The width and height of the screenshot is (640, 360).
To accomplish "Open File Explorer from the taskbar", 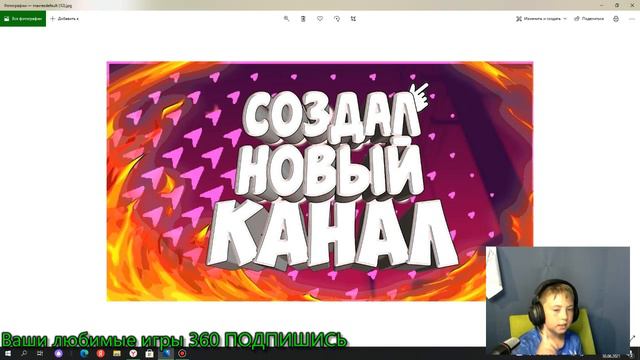I will (x=117, y=353).
